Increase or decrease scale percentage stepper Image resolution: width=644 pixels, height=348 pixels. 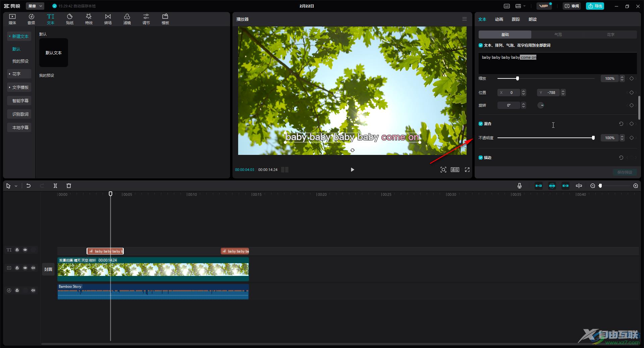coord(622,78)
